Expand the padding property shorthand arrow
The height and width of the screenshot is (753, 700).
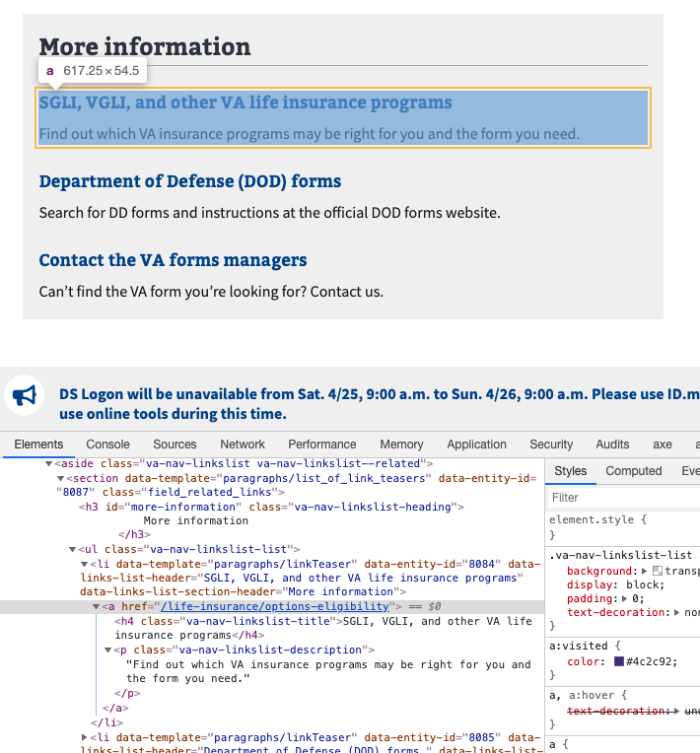(x=624, y=599)
